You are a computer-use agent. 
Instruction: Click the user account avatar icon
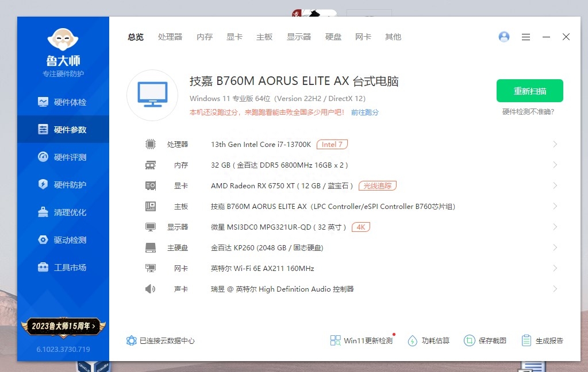pos(504,37)
